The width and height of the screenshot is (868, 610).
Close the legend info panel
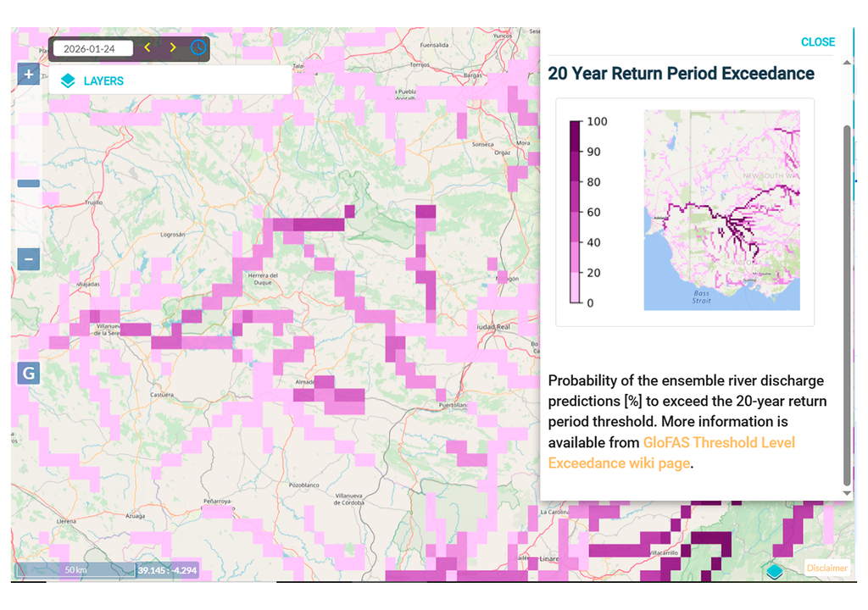coord(817,42)
